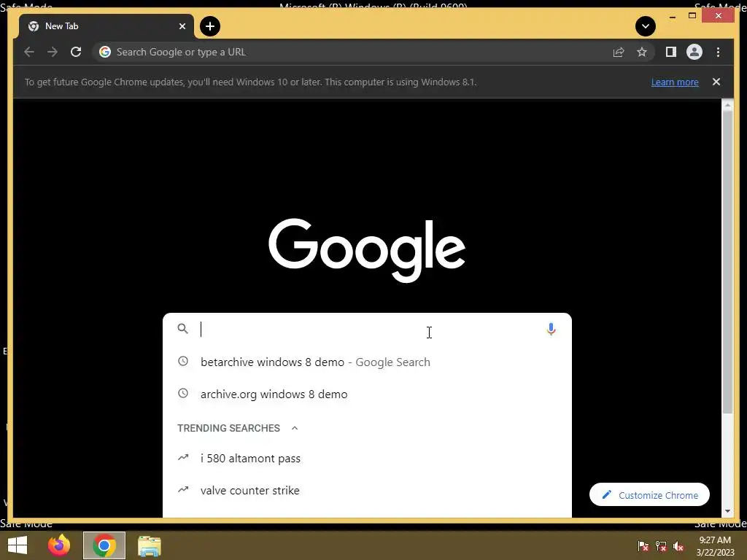This screenshot has width=747, height=560.
Task: Click in the Google search box
Action: pyautogui.click(x=367, y=329)
